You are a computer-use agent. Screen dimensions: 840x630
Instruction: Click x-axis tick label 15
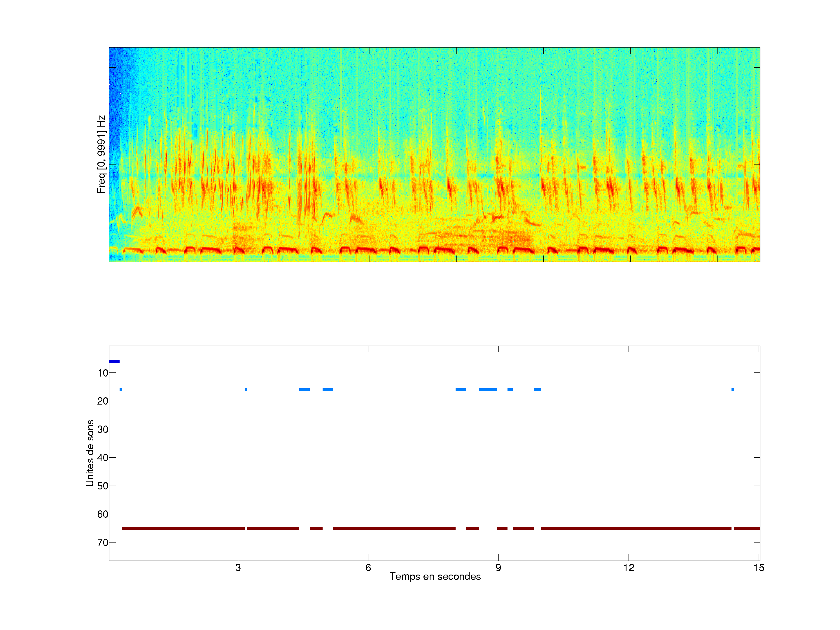[x=758, y=568]
